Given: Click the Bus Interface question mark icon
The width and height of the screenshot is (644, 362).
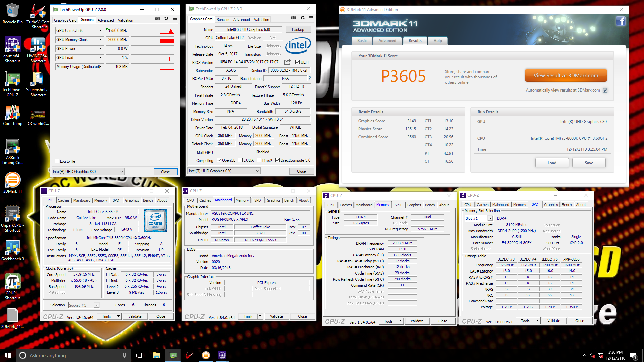Looking at the screenshot, I should (310, 78).
